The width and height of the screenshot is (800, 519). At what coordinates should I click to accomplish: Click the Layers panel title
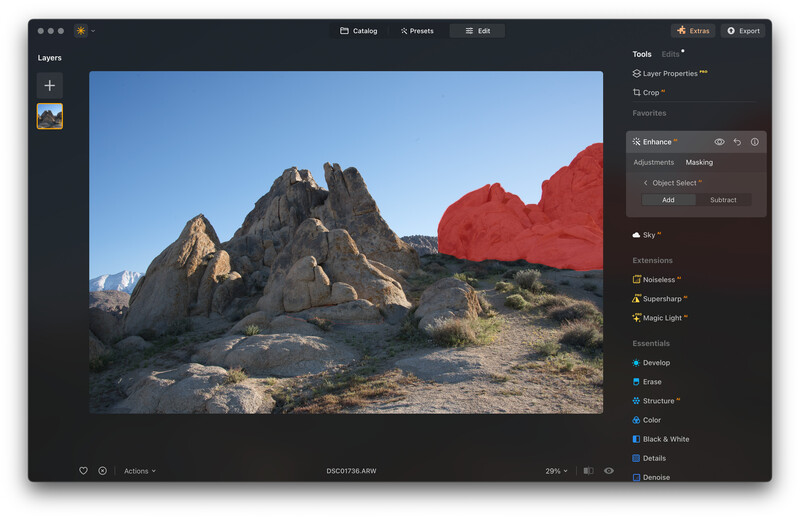click(49, 58)
